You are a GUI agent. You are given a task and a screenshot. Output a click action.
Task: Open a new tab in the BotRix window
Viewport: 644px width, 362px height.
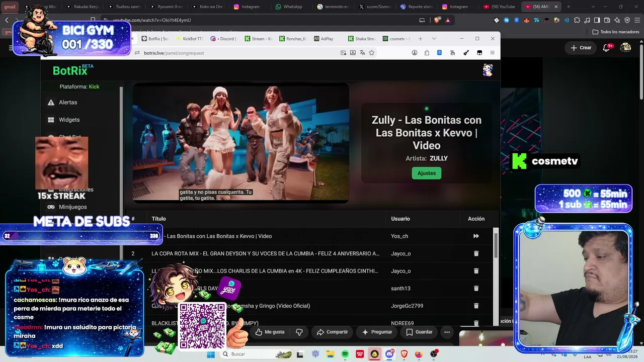(421, 39)
